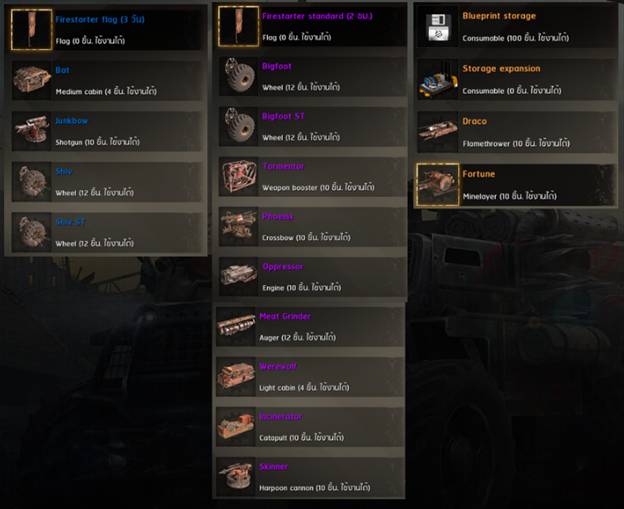Select the Bigfoot wheel icon
Screen dimensions: 624x509
(x=239, y=76)
